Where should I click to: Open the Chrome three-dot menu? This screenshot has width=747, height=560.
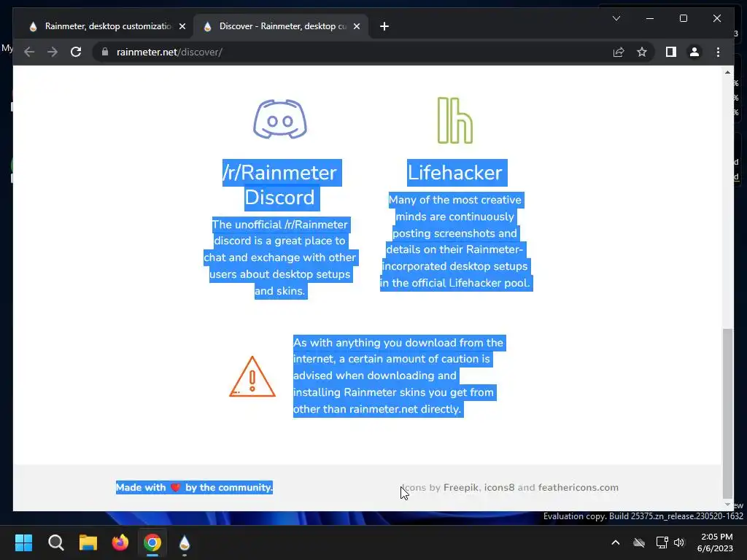point(718,52)
